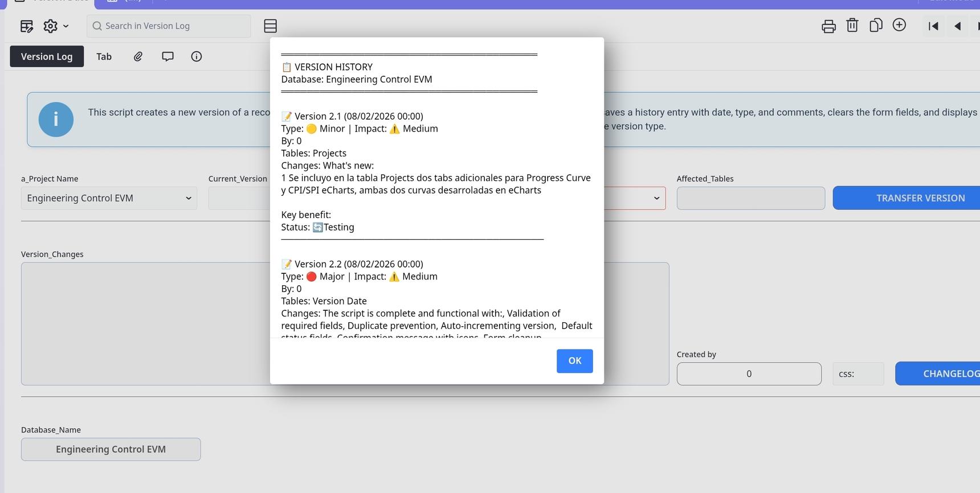The height and width of the screenshot is (493, 980).
Task: Switch to the tab labeled Tab
Action: tap(104, 56)
